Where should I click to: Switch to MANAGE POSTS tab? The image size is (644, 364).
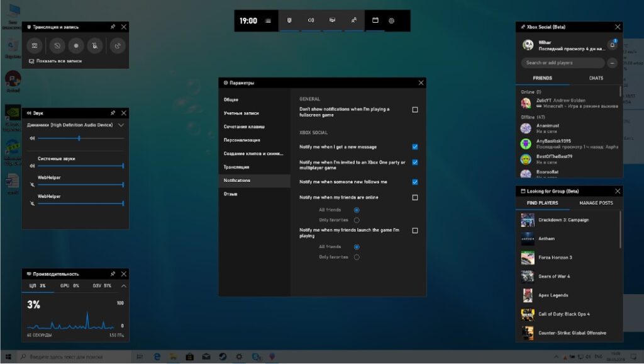[x=596, y=203]
